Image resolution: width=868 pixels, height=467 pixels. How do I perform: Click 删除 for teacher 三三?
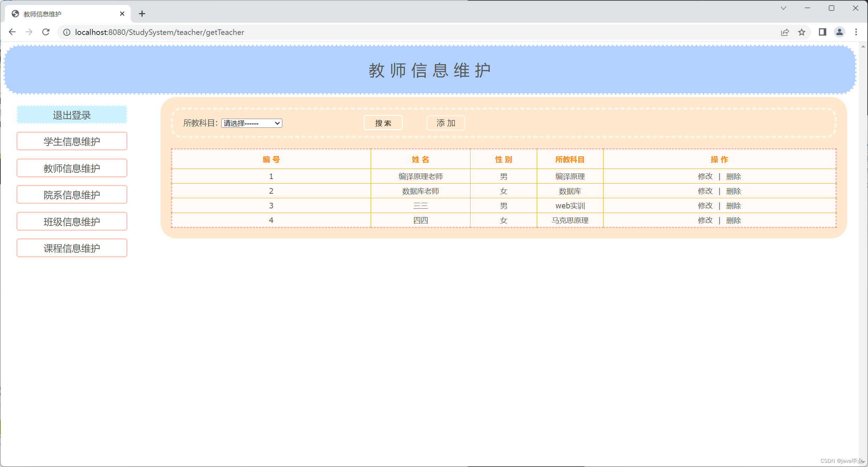(734, 206)
